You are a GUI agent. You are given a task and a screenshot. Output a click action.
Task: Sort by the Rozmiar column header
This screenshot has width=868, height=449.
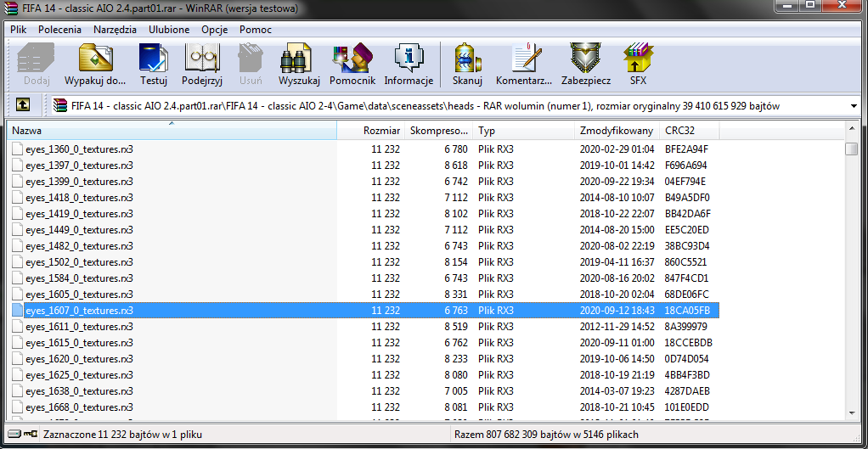(x=371, y=131)
